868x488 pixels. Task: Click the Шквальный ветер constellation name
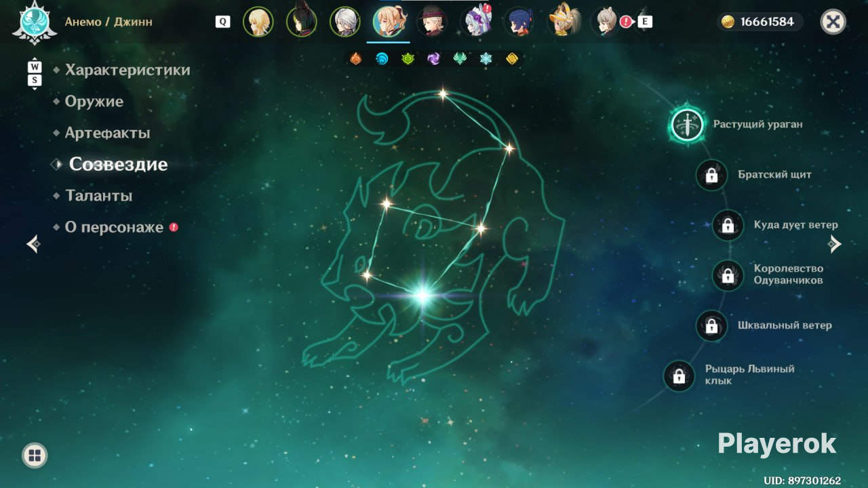point(785,325)
